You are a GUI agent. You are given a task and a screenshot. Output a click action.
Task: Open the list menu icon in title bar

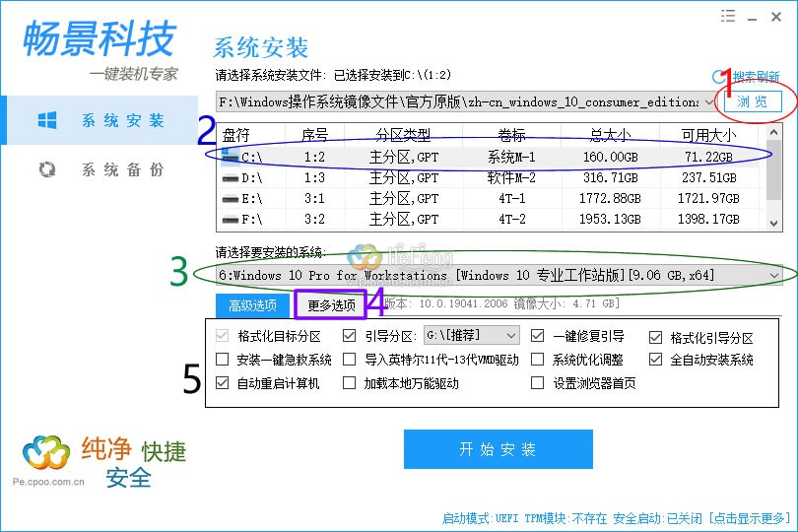728,17
